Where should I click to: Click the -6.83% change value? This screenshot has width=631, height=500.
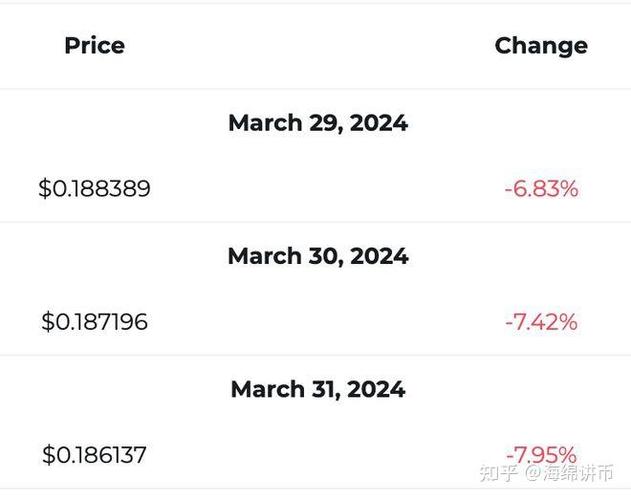coord(541,189)
